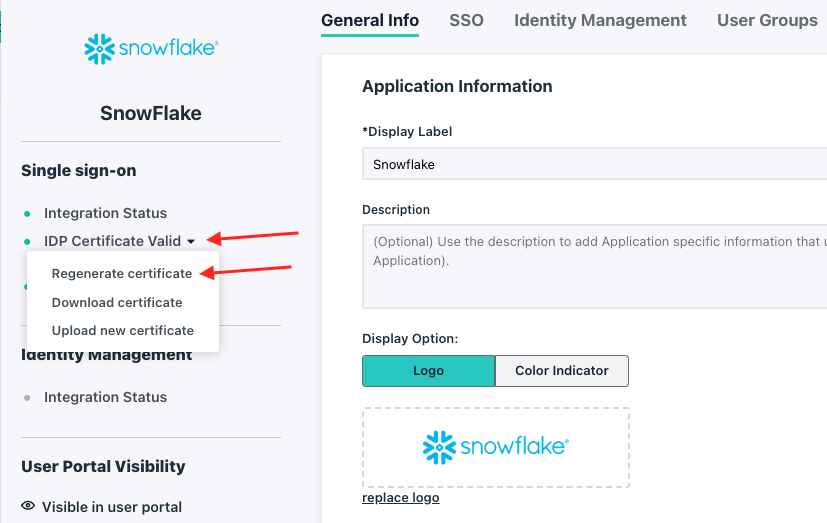Click the Snowflake logo in sidebar
The image size is (827, 523).
pos(151,48)
